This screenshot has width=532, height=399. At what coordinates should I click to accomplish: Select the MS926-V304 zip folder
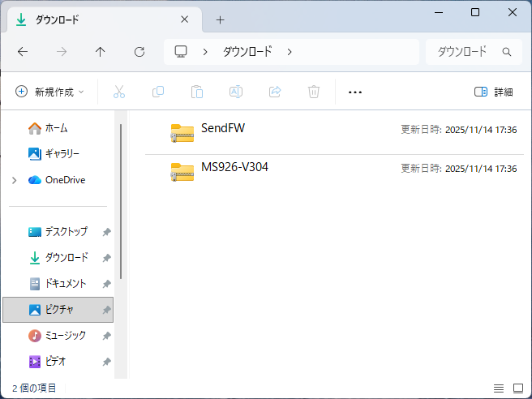[x=234, y=168]
